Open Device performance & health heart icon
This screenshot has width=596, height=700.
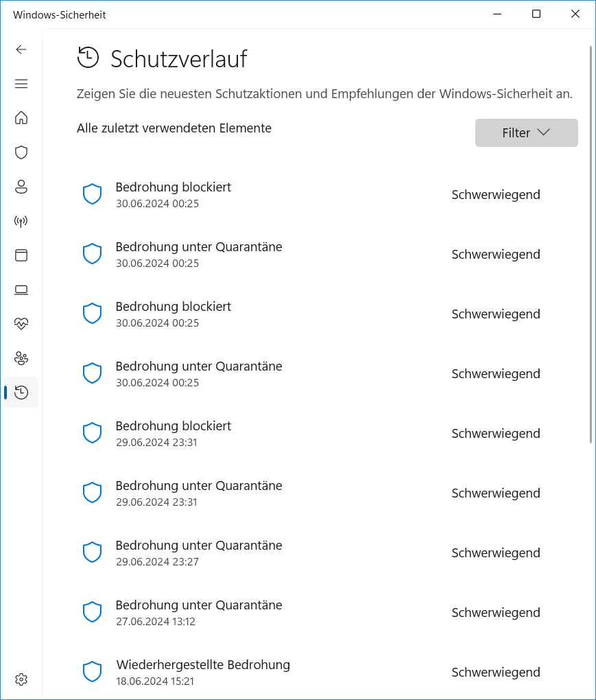(x=21, y=324)
